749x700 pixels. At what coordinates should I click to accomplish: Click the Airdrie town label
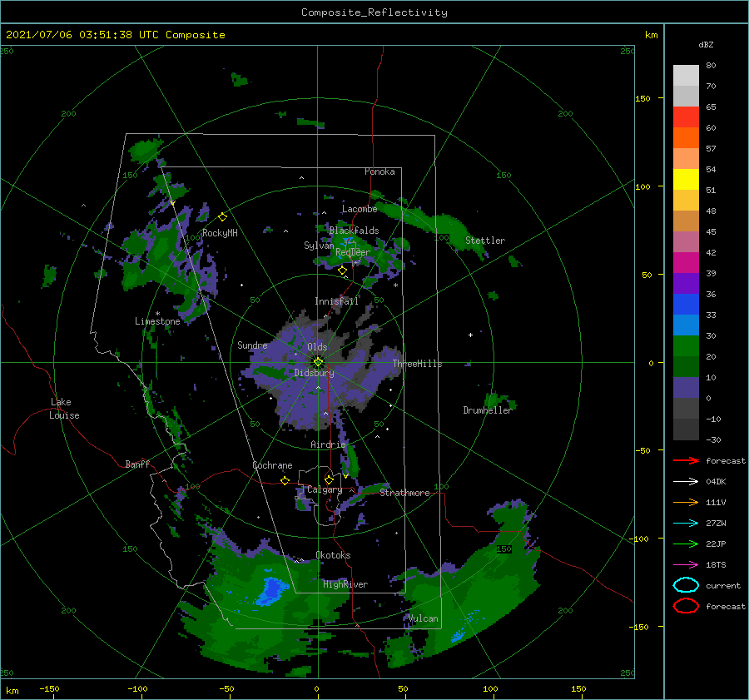(x=328, y=444)
